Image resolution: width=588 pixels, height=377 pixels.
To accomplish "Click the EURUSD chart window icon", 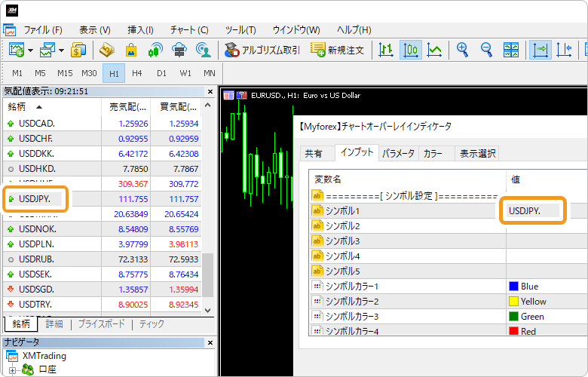I will click(x=228, y=95).
